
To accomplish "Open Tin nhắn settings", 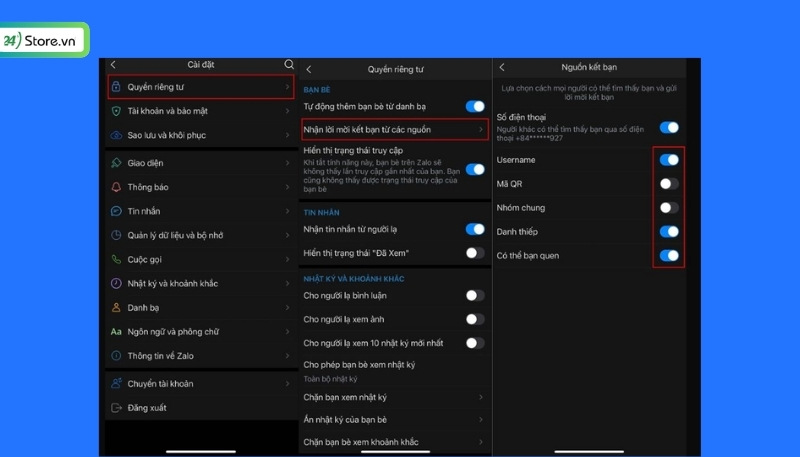I will [201, 211].
